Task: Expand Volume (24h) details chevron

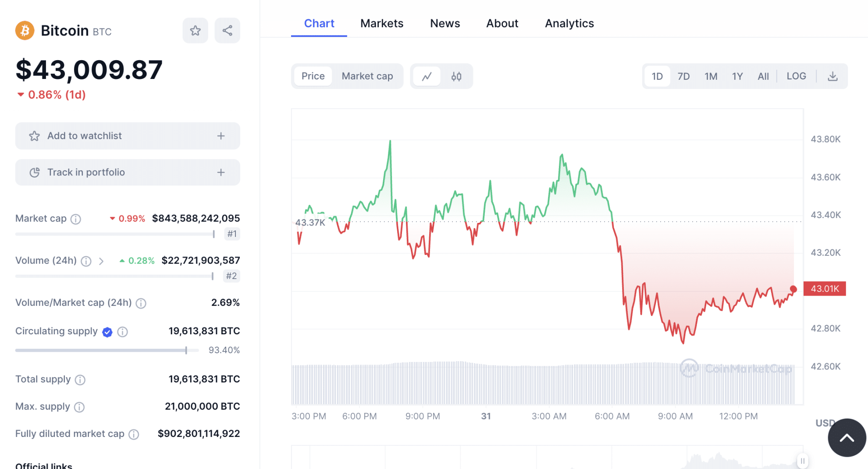Action: coord(101,261)
